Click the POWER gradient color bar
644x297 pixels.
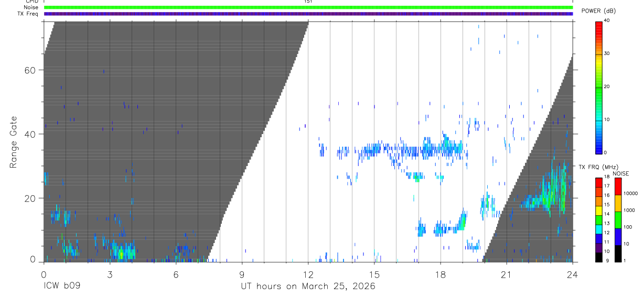pyautogui.click(x=599, y=87)
